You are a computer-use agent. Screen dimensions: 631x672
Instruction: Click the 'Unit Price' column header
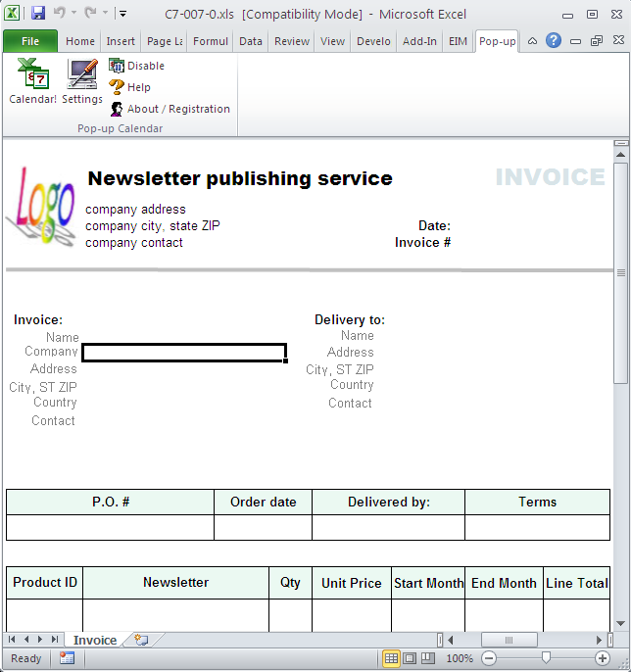[x=352, y=583]
